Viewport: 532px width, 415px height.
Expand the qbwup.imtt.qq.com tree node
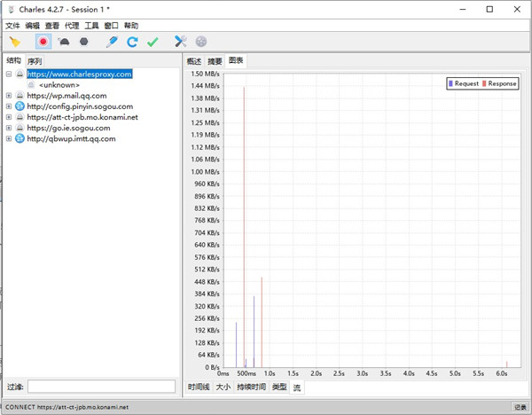9,138
